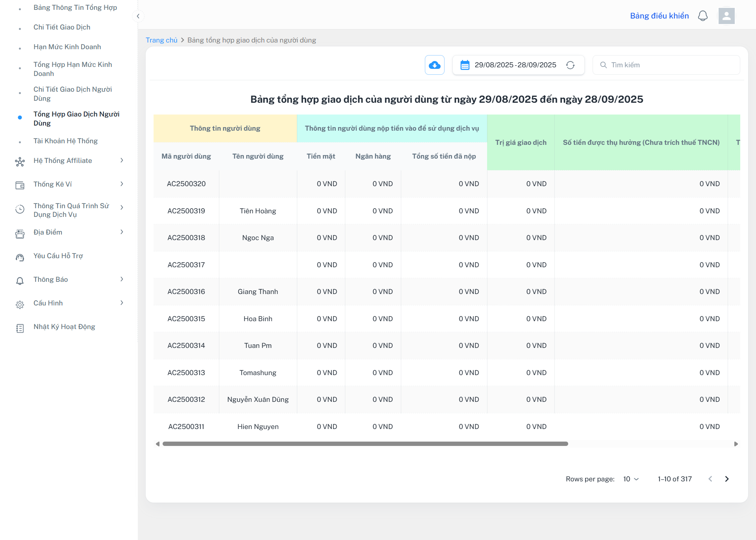This screenshot has width=756, height=540.
Task: Click the notification bell in header
Action: point(702,16)
